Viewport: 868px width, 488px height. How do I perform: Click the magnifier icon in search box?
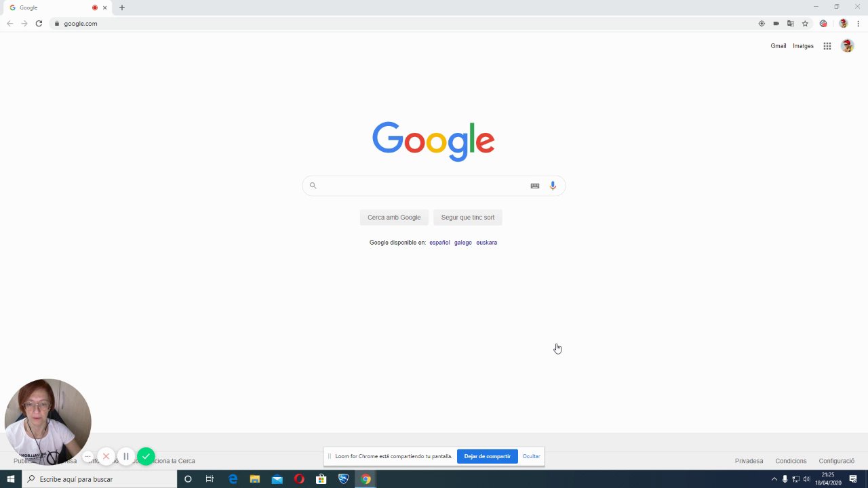point(313,186)
